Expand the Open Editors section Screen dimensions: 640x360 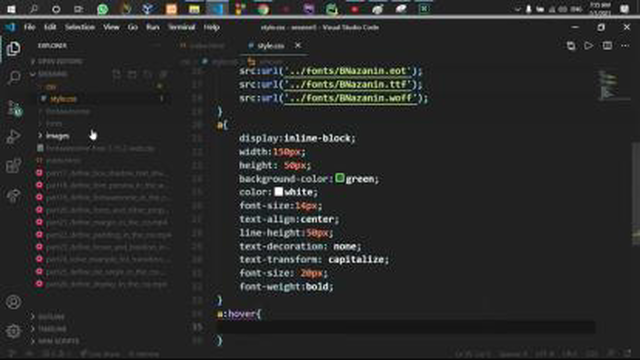pos(60,62)
